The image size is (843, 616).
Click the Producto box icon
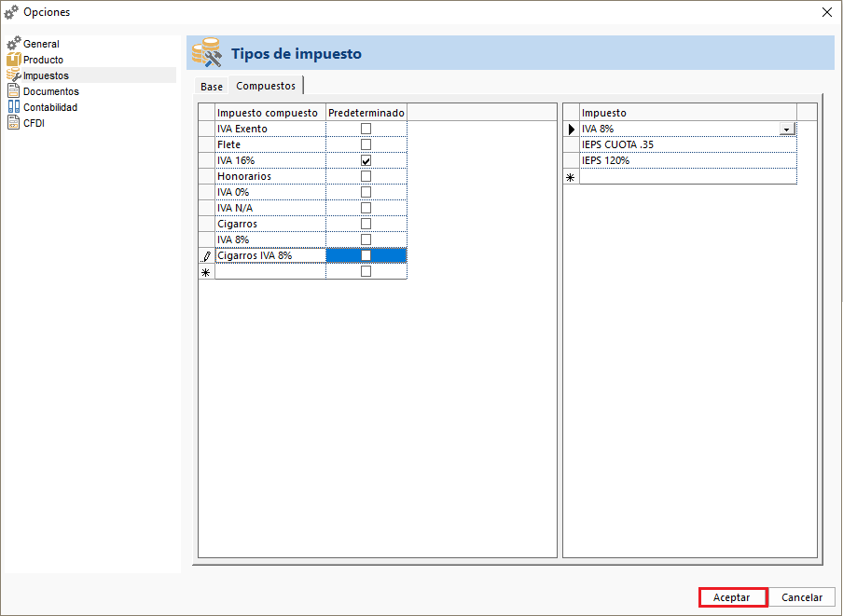tap(13, 60)
